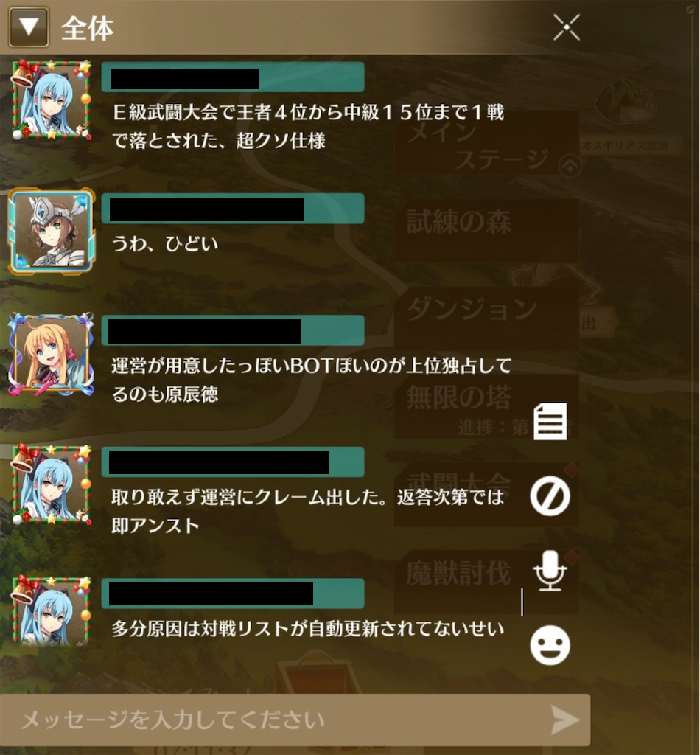Select the クレーム出した chat message

(x=307, y=511)
